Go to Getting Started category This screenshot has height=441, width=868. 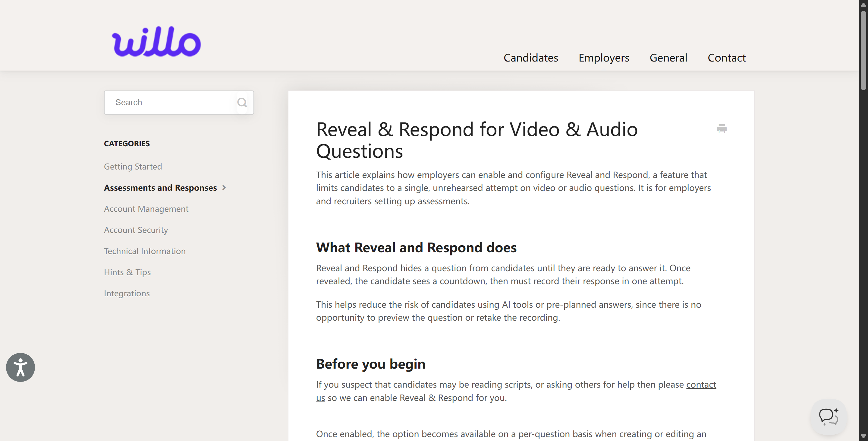[x=133, y=167]
